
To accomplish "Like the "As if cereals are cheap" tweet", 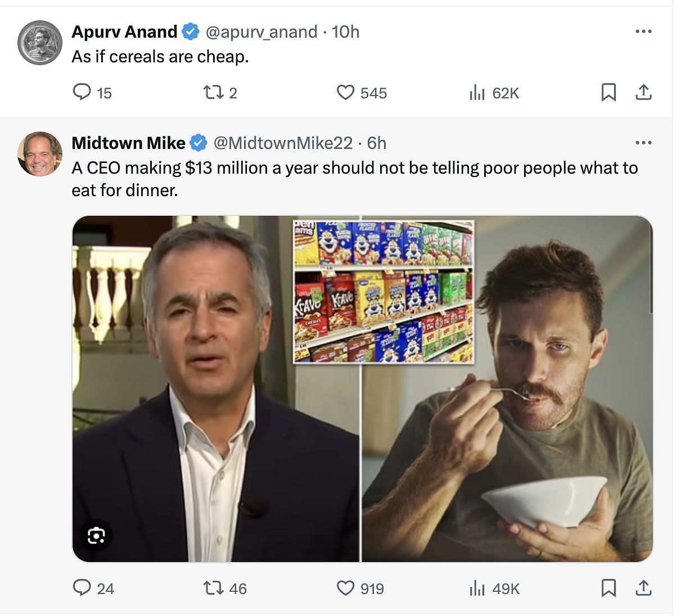I will [345, 92].
